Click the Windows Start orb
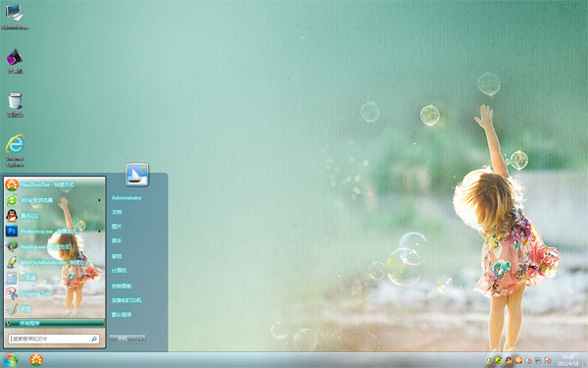This screenshot has width=588, height=368. [x=10, y=360]
